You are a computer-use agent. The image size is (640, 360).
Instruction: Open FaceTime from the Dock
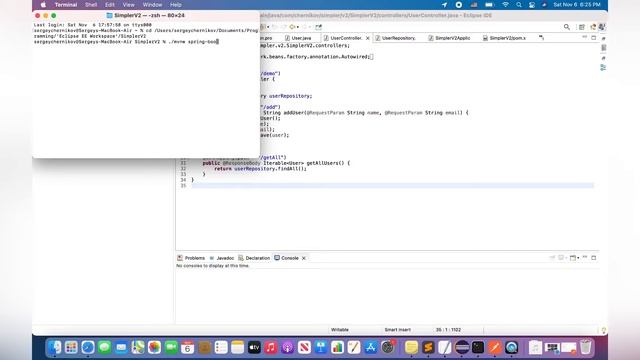point(171,347)
